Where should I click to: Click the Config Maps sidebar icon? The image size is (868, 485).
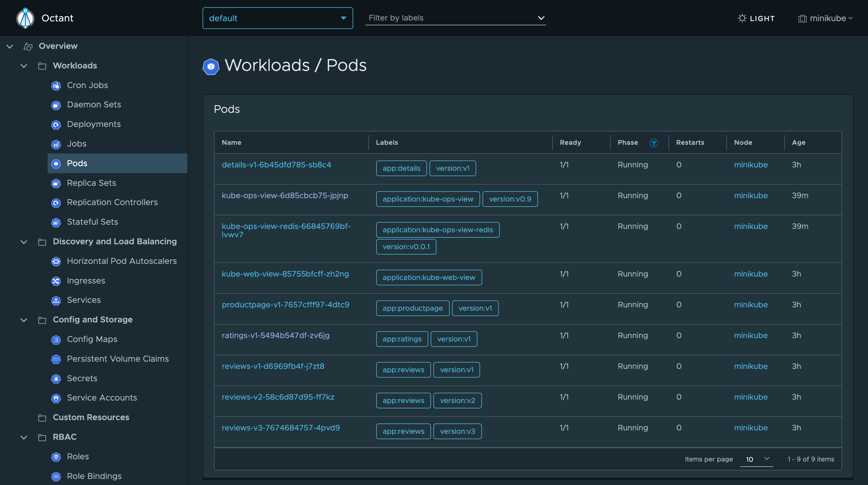point(56,340)
